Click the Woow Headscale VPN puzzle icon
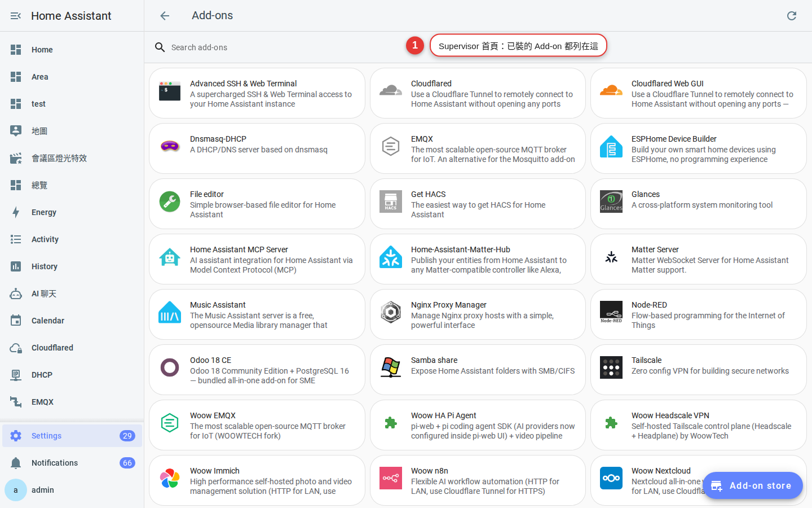The width and height of the screenshot is (812, 508). click(611, 423)
